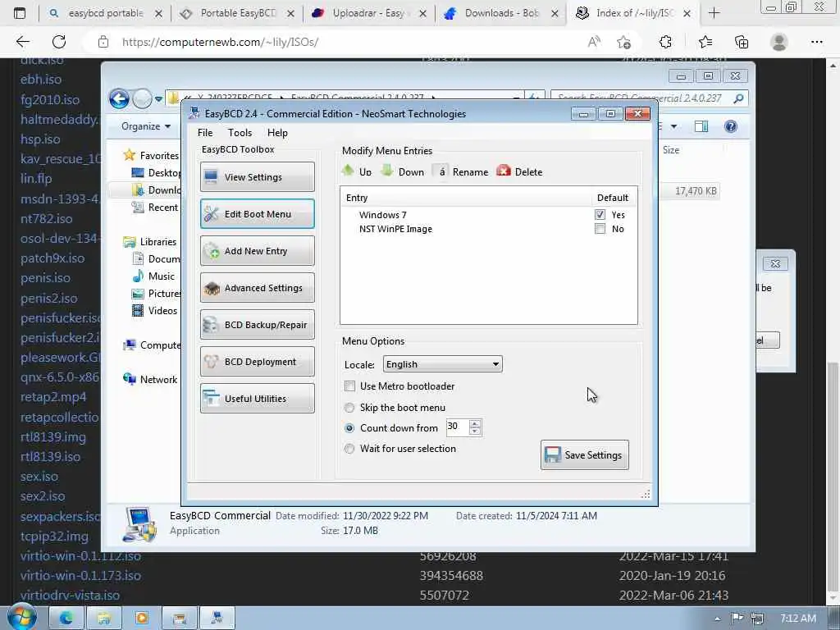Open Videos library in sidebar
The width and height of the screenshot is (840, 630).
point(162,311)
